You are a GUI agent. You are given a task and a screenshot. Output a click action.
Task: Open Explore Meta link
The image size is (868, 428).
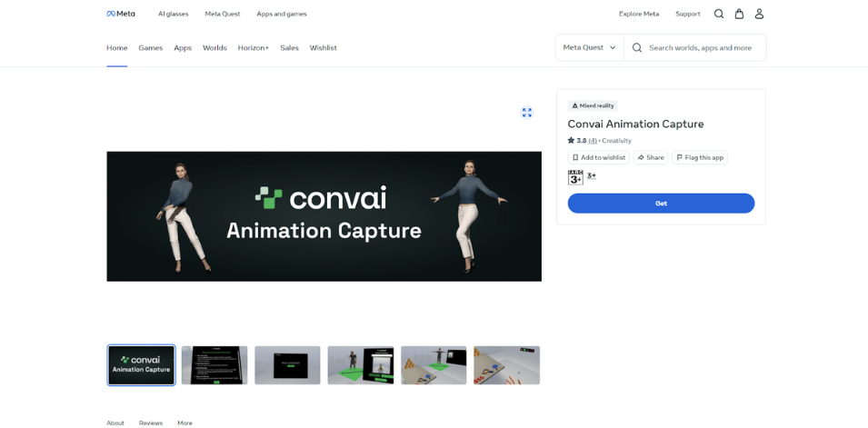coord(639,14)
